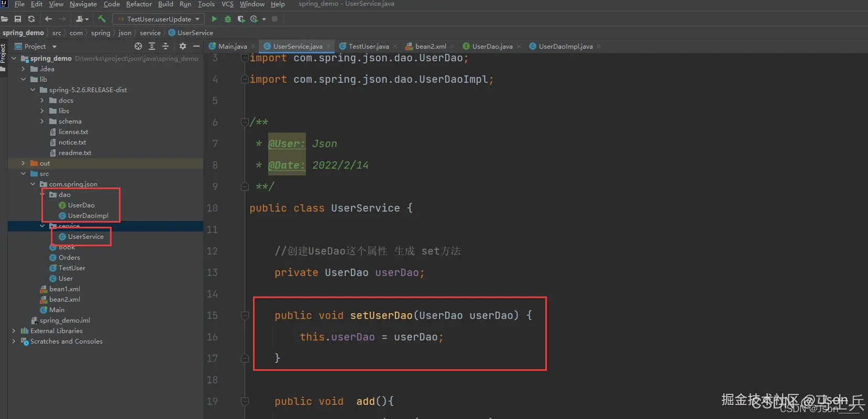Expand the out folder
868x419 pixels.
[x=23, y=163]
